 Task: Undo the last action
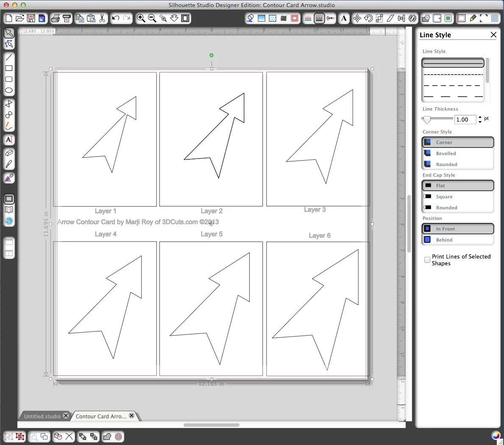(116, 18)
